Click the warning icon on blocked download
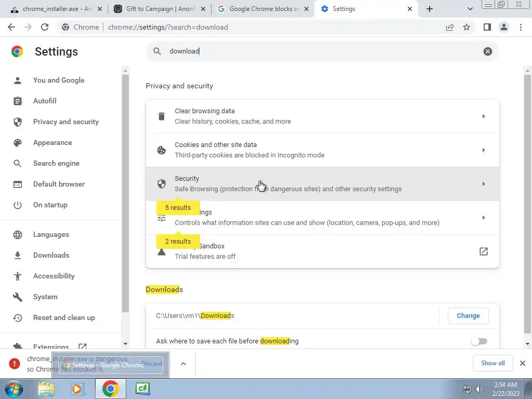This screenshot has height=399, width=532. click(15, 363)
